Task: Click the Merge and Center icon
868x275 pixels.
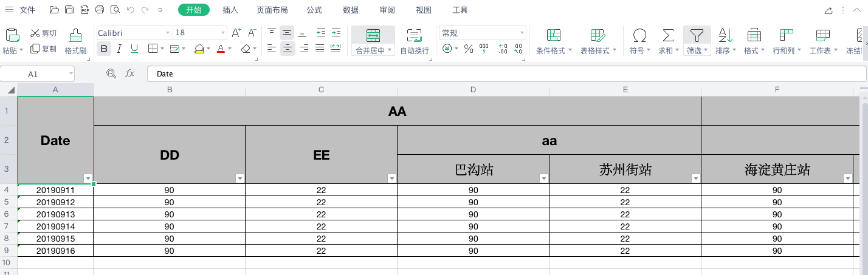Action: (x=373, y=35)
